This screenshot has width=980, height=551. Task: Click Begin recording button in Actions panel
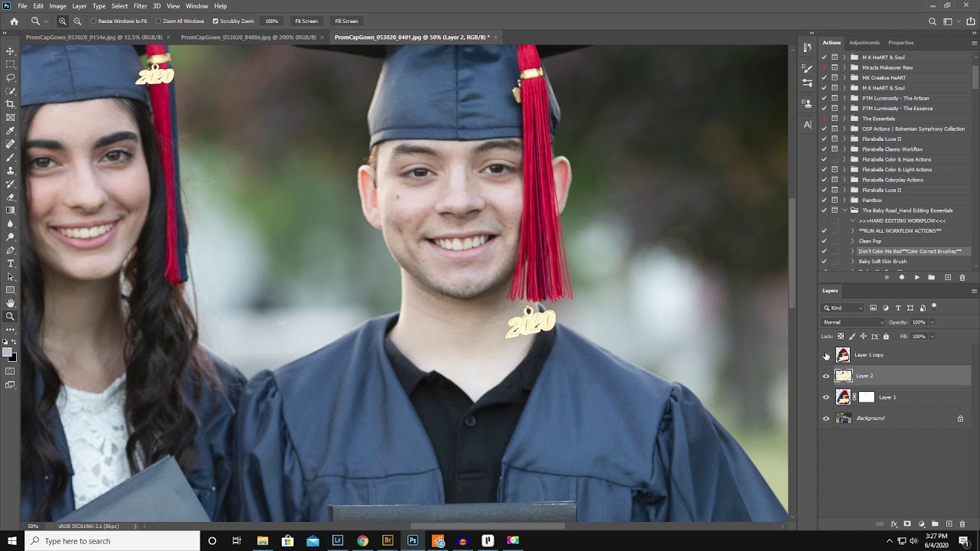click(x=902, y=277)
